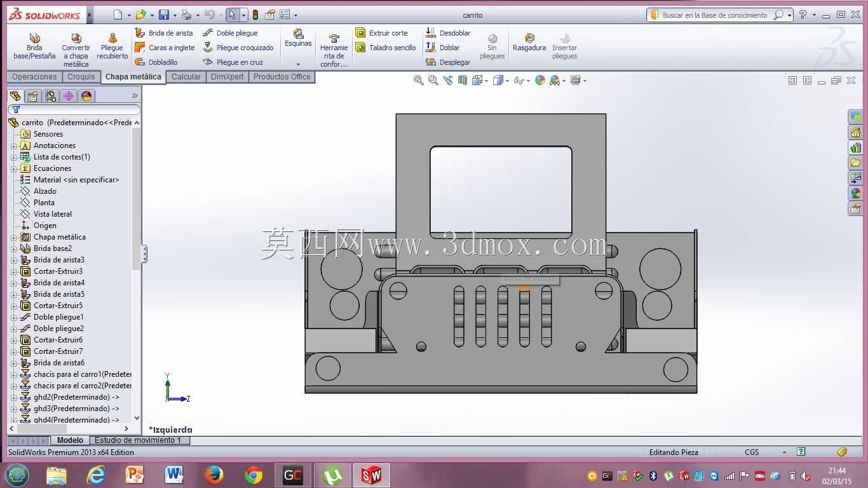Open the display style dropdown arrow

(507, 81)
